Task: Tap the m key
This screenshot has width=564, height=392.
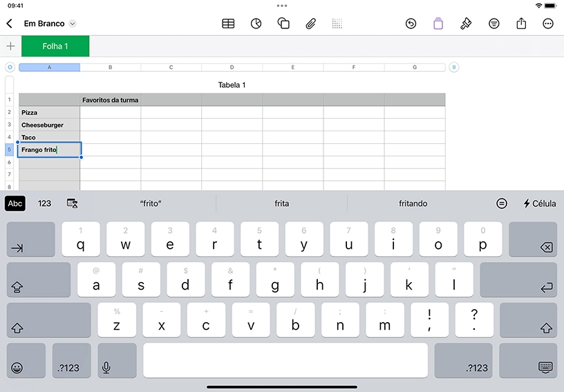Action: click(x=385, y=320)
